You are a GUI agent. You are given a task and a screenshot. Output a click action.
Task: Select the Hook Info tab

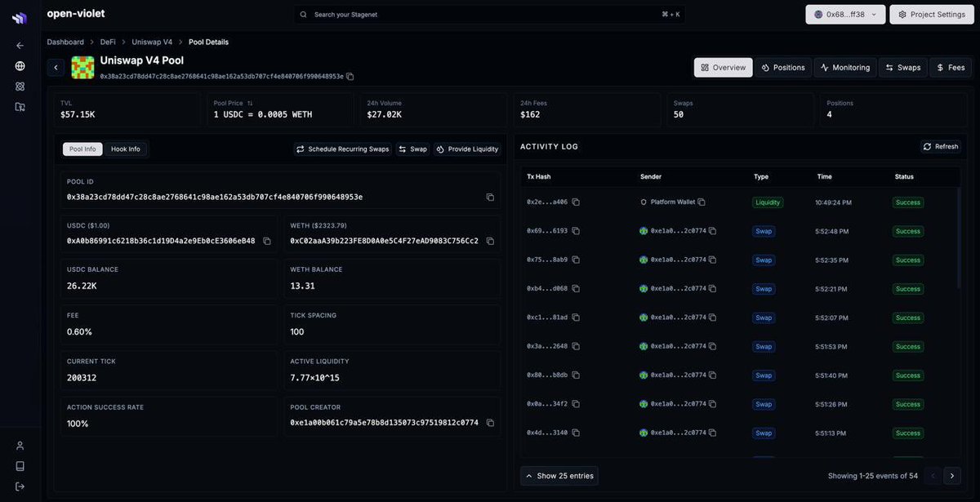126,149
